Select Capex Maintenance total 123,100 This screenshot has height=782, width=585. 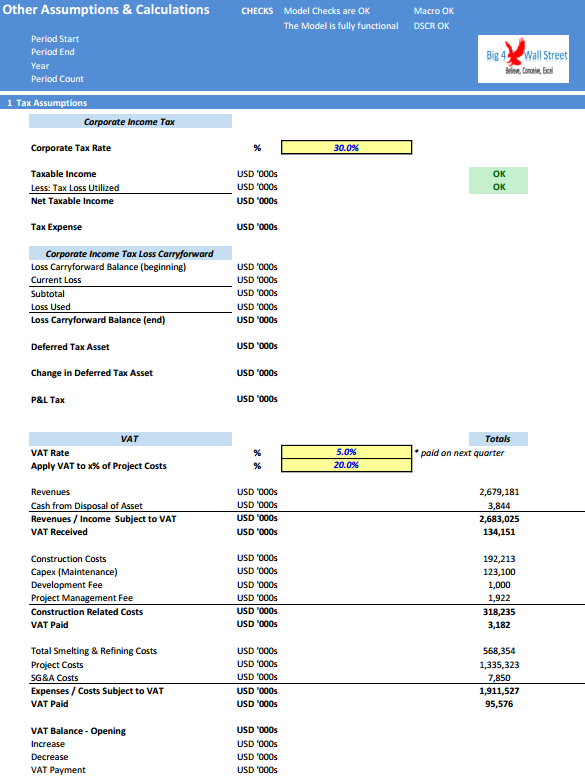499,572
